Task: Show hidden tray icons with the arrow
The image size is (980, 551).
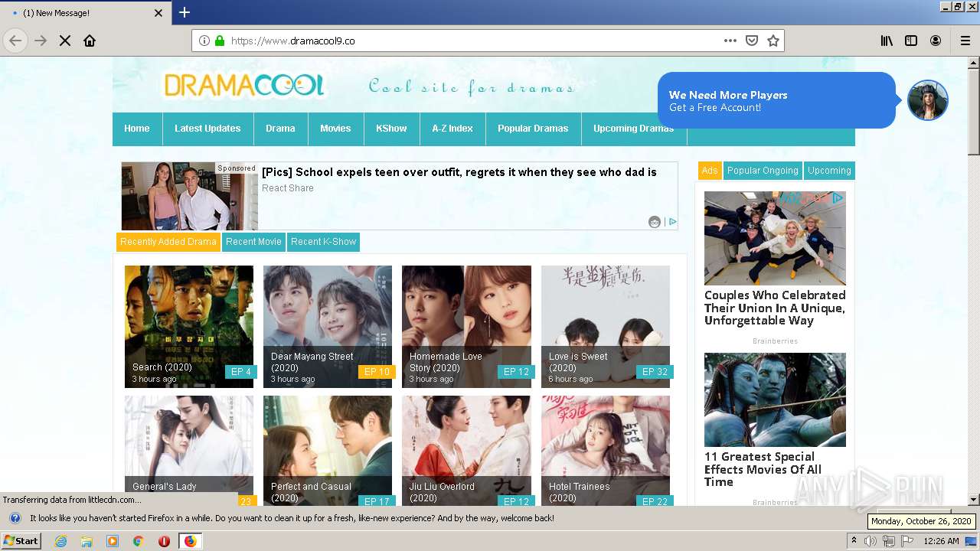Action: [854, 541]
